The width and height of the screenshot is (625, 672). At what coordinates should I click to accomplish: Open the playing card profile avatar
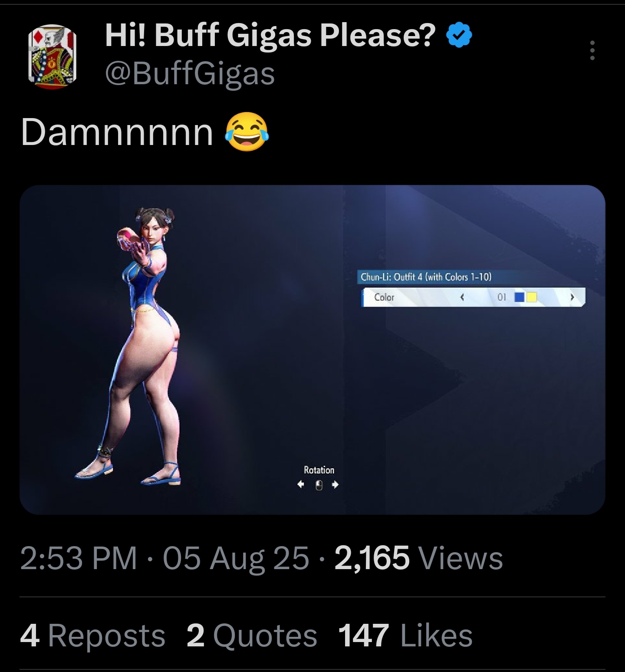tap(53, 57)
